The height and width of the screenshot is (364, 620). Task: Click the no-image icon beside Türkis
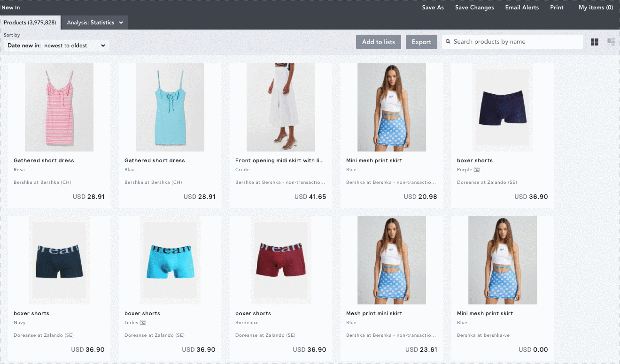(143, 323)
